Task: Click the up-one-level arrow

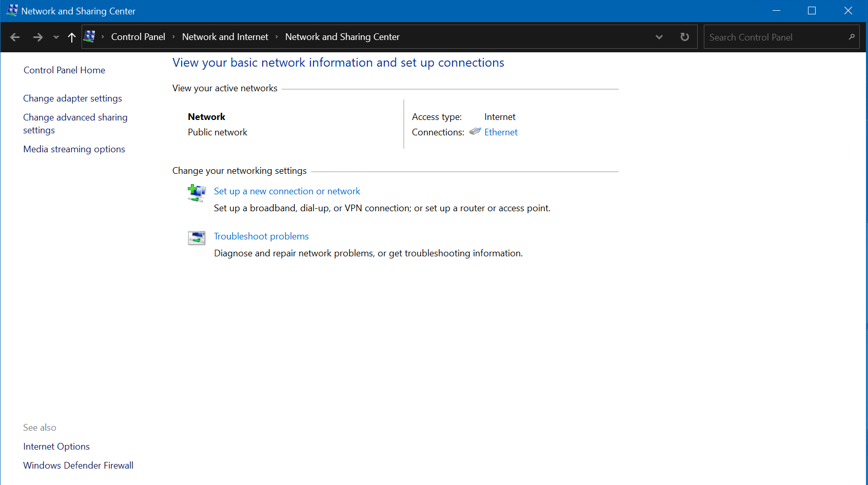Action: pyautogui.click(x=71, y=37)
